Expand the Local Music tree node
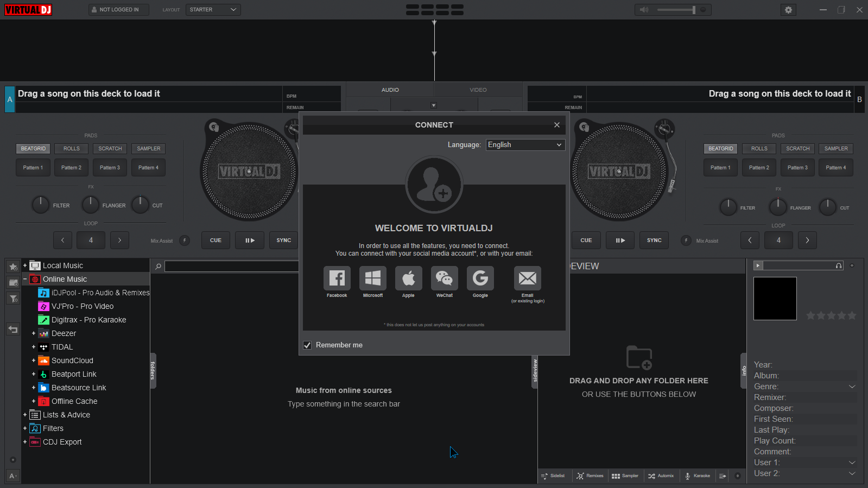 point(25,265)
